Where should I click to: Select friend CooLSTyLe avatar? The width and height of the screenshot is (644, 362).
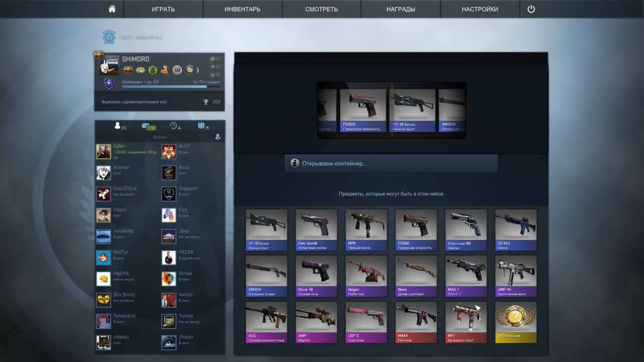(x=104, y=194)
